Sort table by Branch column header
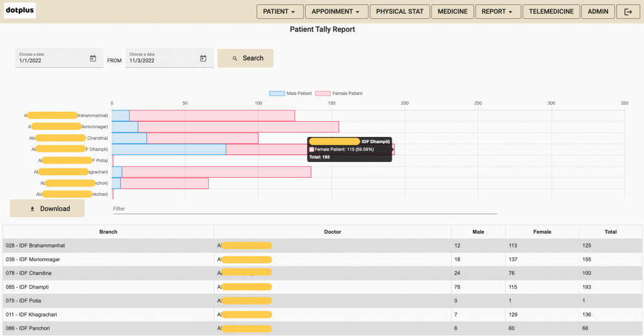The height and width of the screenshot is (336, 644). tap(108, 232)
